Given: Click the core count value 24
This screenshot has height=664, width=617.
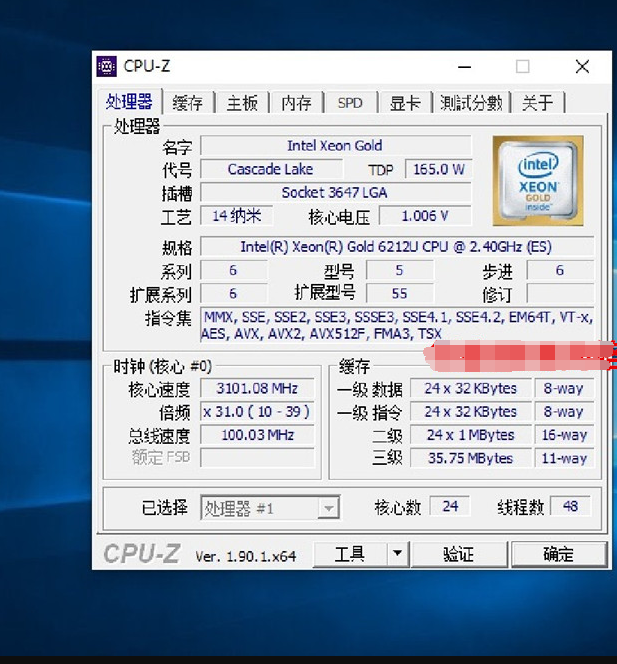Looking at the screenshot, I should [x=450, y=506].
